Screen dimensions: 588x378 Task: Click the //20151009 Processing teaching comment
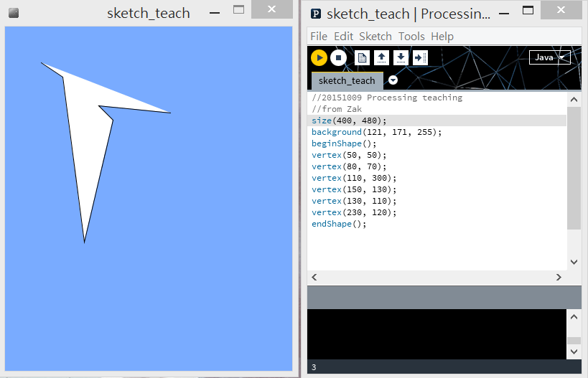pyautogui.click(x=387, y=98)
